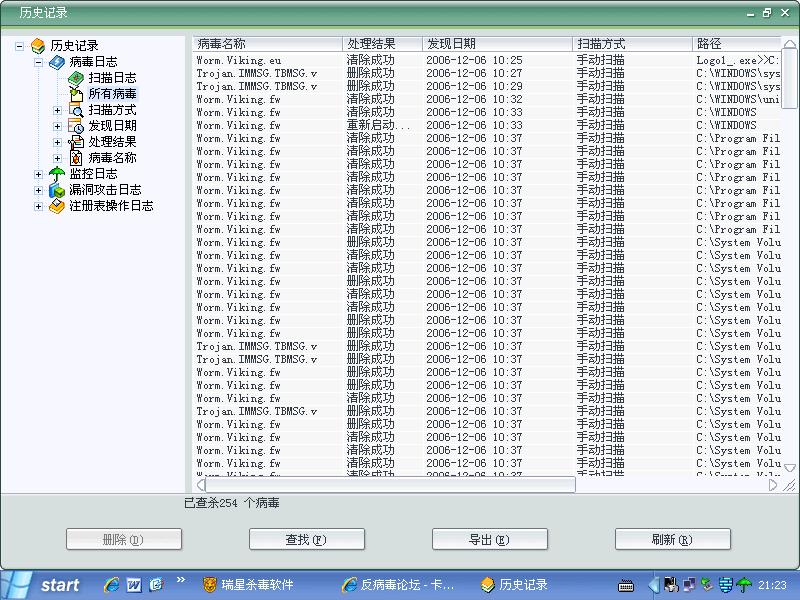Show more quick launch items chevron
800x600 pixels.
181,580
